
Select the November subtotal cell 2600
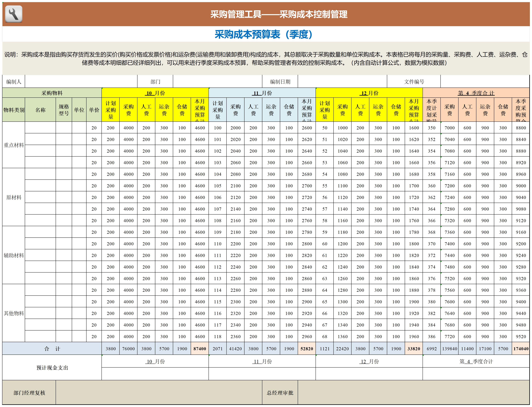coord(307,128)
